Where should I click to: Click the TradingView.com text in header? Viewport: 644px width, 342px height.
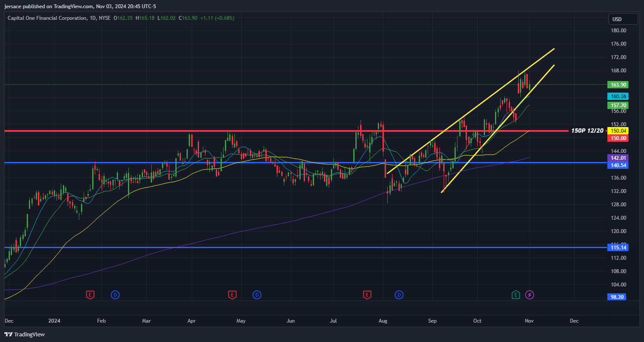click(x=73, y=6)
